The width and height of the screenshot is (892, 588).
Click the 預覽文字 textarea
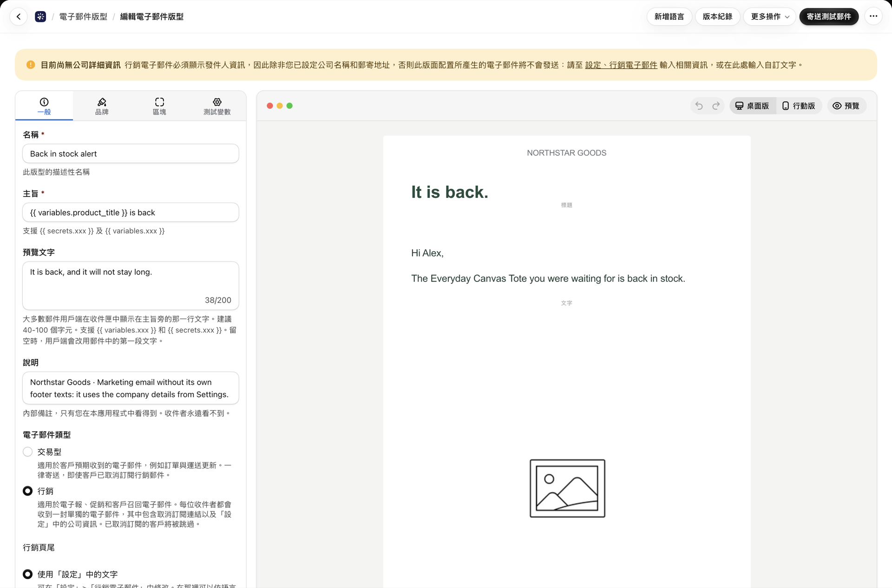click(131, 286)
